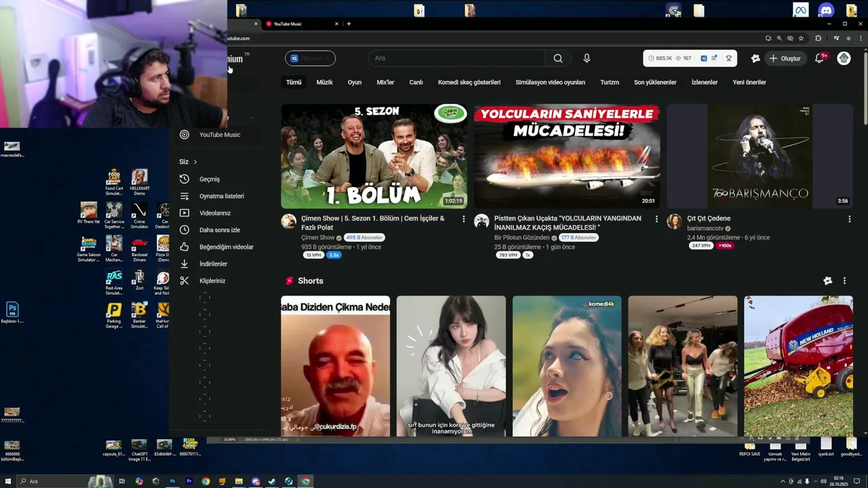The height and width of the screenshot is (488, 868).
Task: Click the blue vidIQ icon in stats widget
Action: (x=704, y=58)
